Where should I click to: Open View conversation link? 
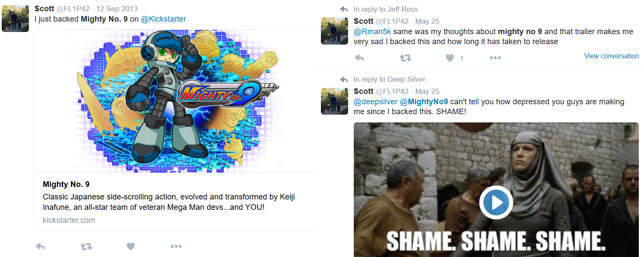611,56
